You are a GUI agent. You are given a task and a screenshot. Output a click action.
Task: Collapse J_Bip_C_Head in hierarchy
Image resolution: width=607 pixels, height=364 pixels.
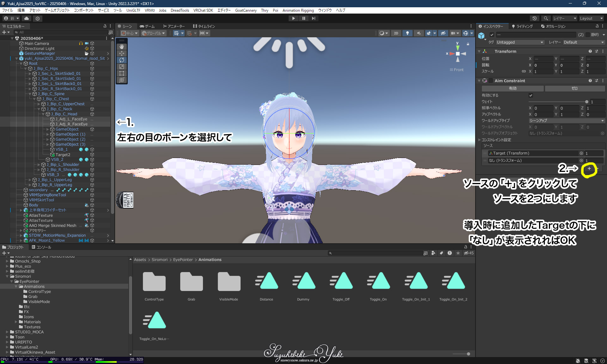[x=43, y=114]
